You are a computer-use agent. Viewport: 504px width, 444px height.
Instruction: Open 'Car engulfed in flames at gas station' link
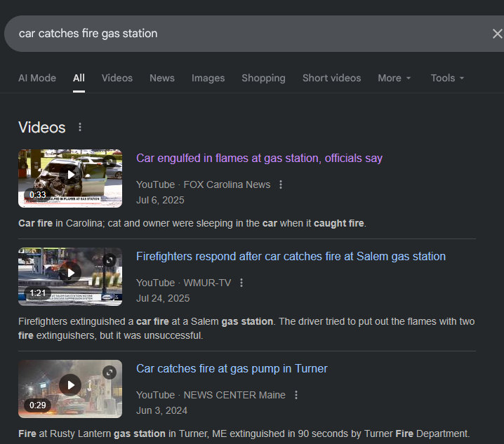[x=259, y=158]
